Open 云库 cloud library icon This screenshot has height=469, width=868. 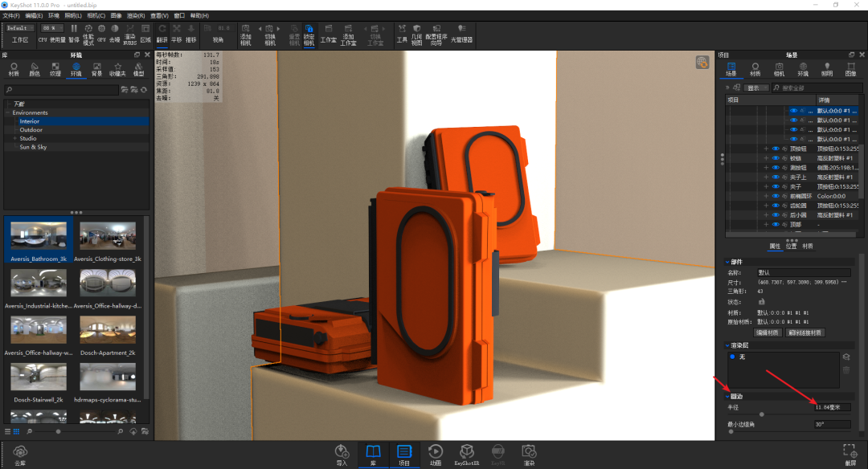pyautogui.click(x=21, y=454)
